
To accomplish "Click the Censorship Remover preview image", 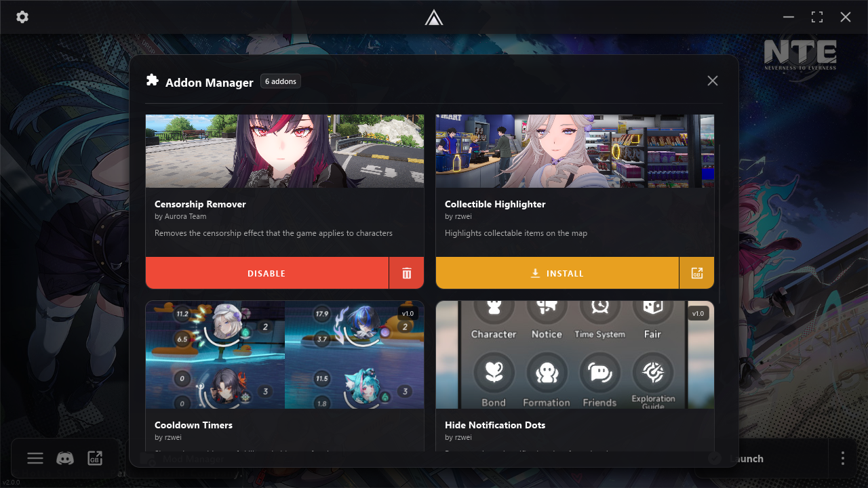I will click(x=285, y=151).
